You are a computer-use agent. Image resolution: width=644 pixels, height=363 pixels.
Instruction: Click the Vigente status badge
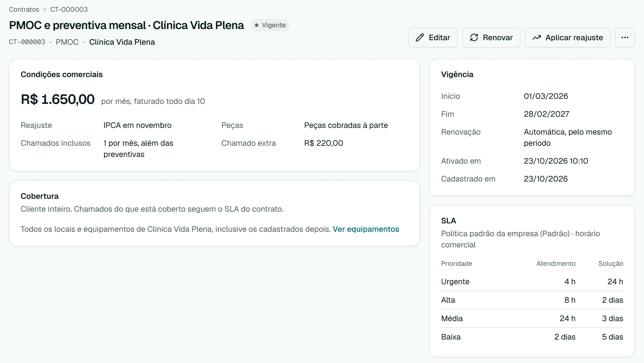pyautogui.click(x=270, y=25)
